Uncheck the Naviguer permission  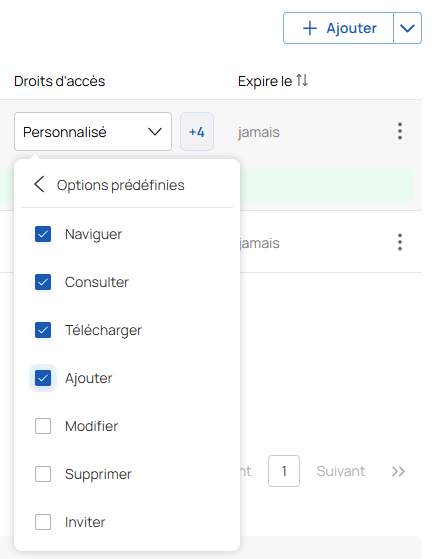43,234
